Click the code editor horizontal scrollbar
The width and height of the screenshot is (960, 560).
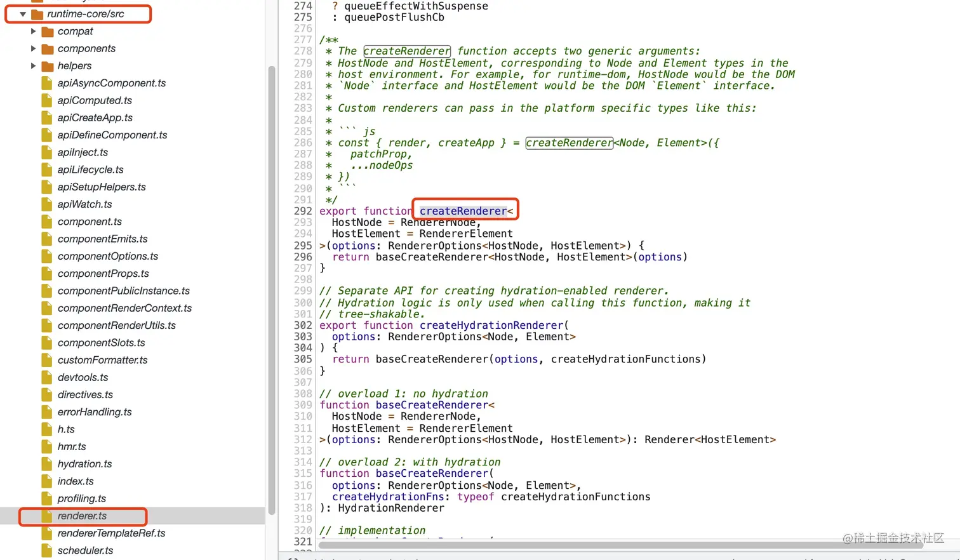pos(620,545)
